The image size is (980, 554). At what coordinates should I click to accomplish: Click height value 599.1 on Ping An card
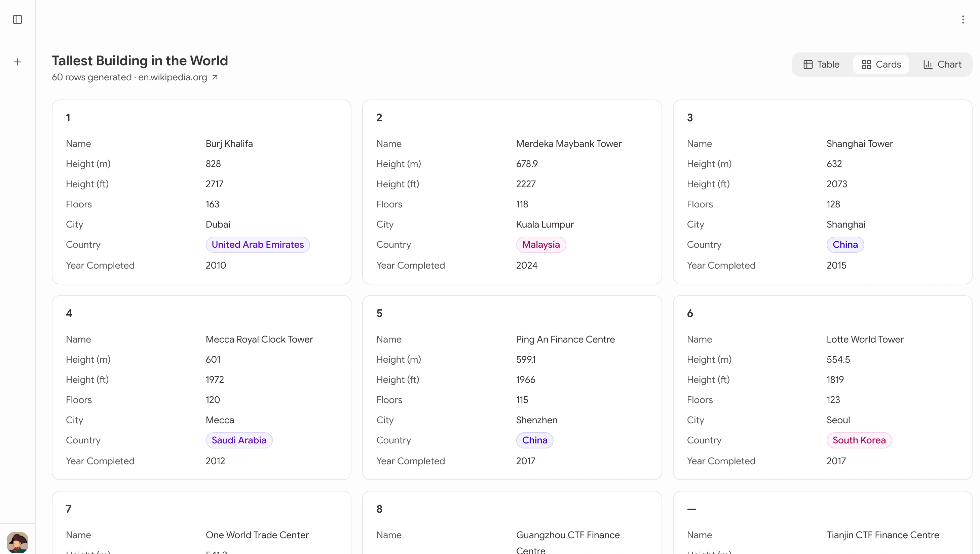(526, 360)
